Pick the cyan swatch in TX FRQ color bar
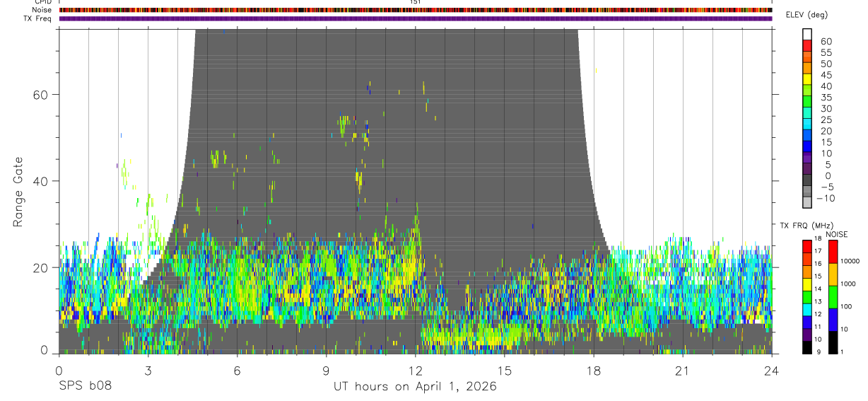The height and width of the screenshot is (401, 868). [807, 310]
